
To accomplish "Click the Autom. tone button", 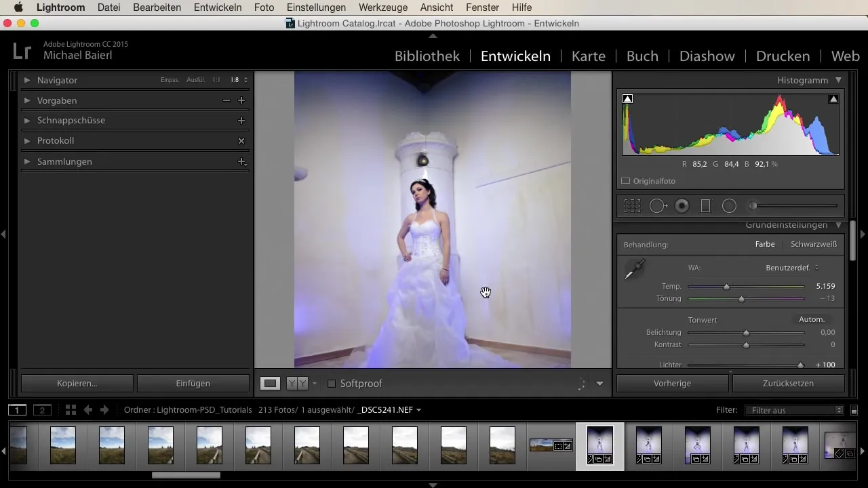I will pyautogui.click(x=811, y=319).
